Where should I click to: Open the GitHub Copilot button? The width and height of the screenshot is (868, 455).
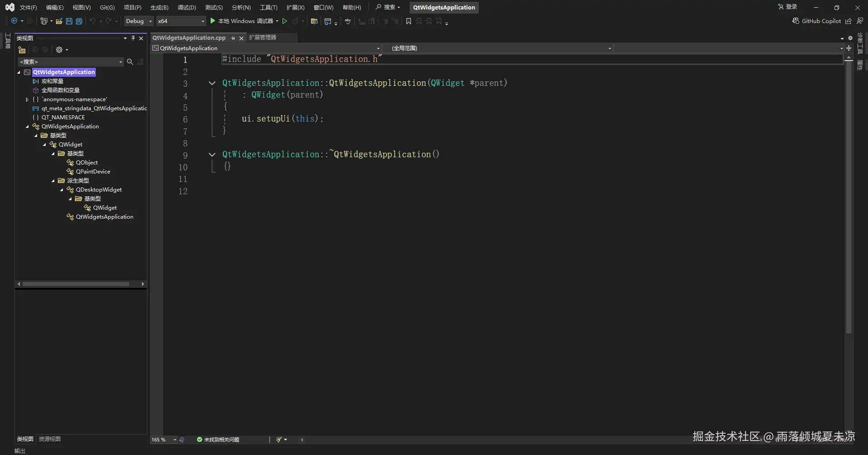(x=816, y=21)
